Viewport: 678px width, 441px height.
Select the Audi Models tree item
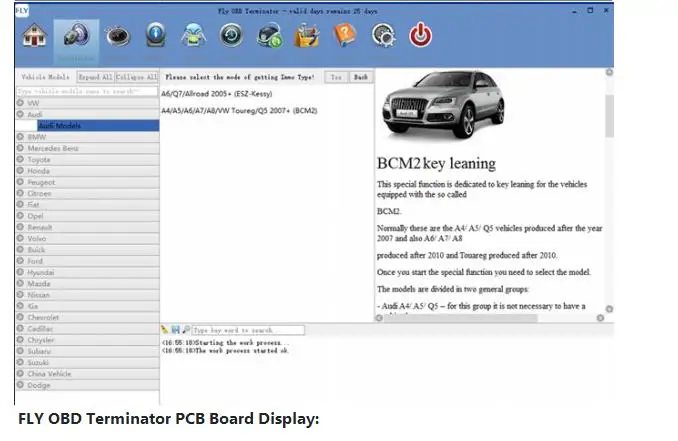[98, 125]
